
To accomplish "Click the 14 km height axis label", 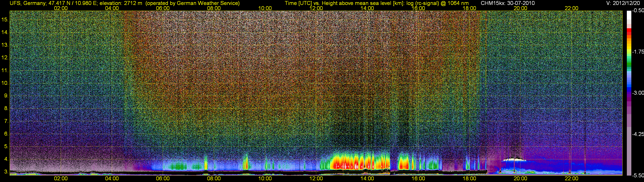I will [x=5, y=32].
